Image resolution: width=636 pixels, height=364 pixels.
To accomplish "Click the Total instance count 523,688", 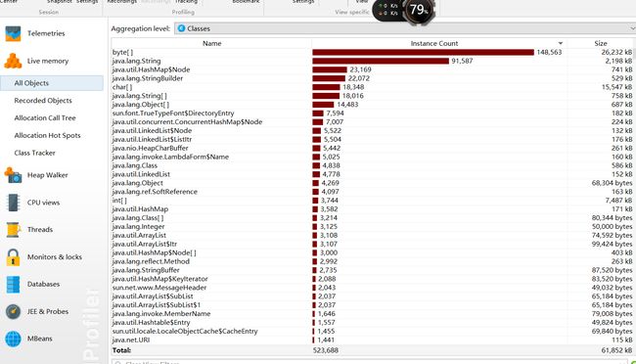I will 326,350.
